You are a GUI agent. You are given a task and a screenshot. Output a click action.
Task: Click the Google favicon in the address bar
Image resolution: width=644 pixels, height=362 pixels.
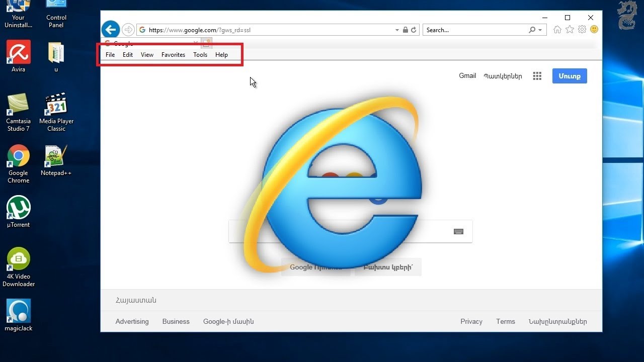coord(142,30)
